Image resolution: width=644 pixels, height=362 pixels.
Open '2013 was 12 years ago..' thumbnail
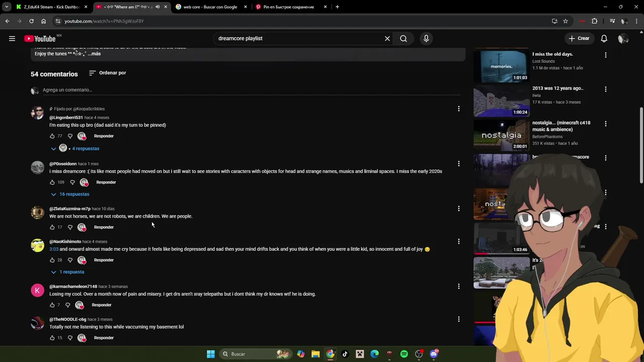click(x=501, y=100)
